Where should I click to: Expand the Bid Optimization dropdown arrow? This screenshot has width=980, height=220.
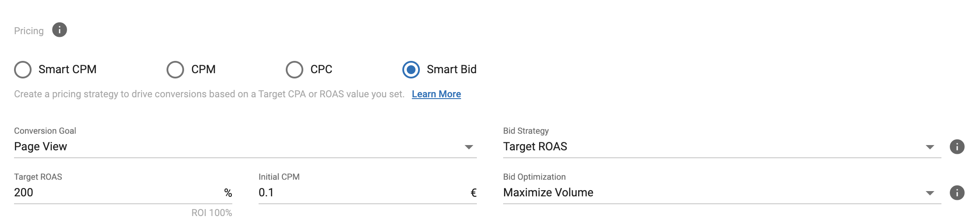pyautogui.click(x=930, y=193)
